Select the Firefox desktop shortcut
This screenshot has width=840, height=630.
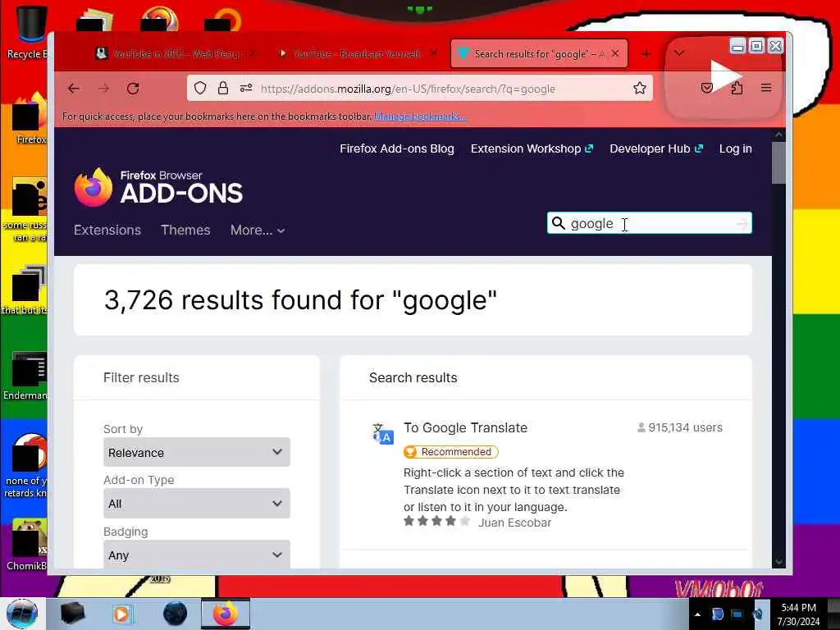point(30,119)
